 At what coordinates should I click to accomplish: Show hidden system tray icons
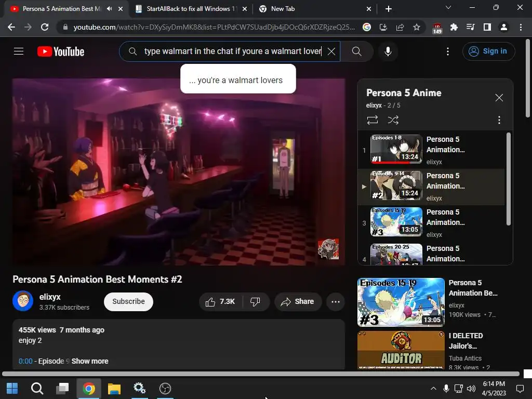coord(433,389)
